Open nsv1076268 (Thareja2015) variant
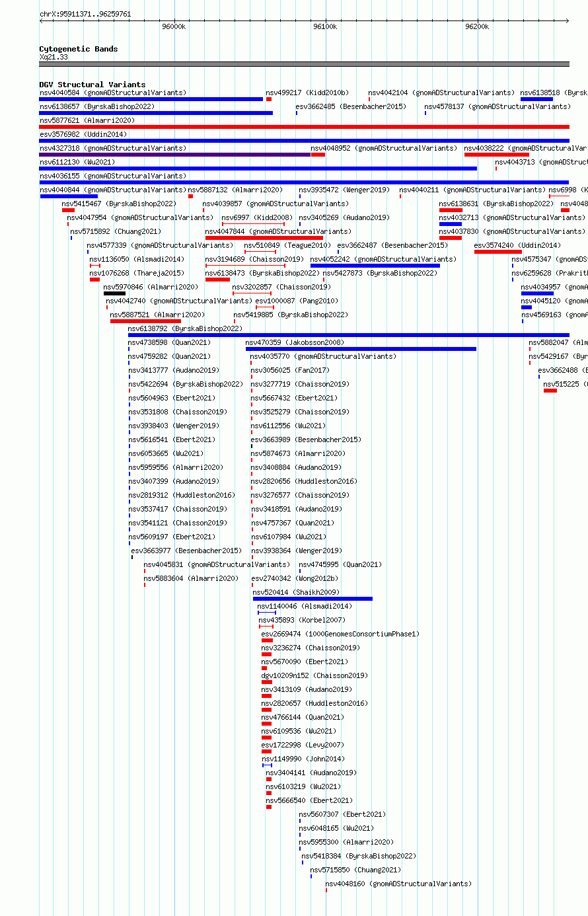The image size is (588, 916). tap(137, 273)
